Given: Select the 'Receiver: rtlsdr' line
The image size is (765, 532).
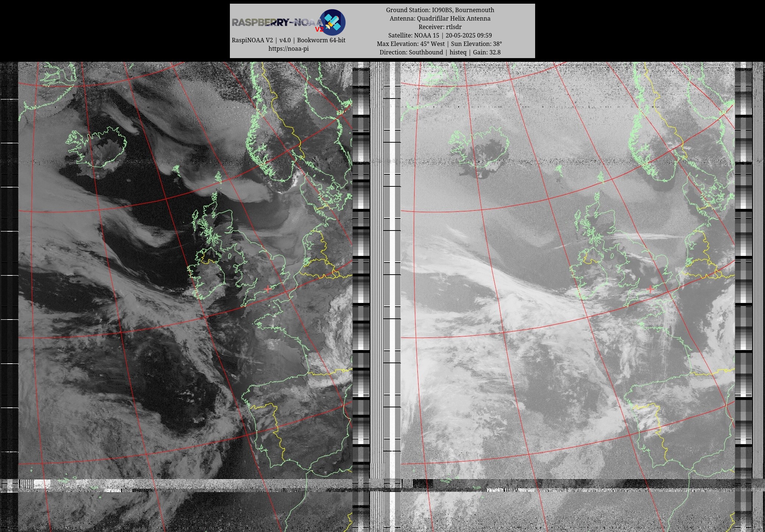Looking at the screenshot, I should coord(440,27).
